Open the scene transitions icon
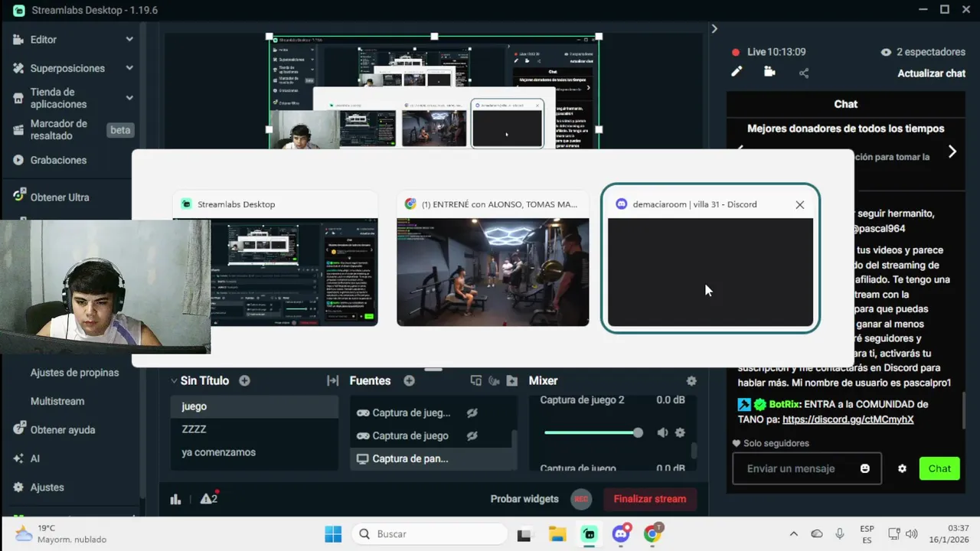Screen dimensions: 980x551 (332, 380)
